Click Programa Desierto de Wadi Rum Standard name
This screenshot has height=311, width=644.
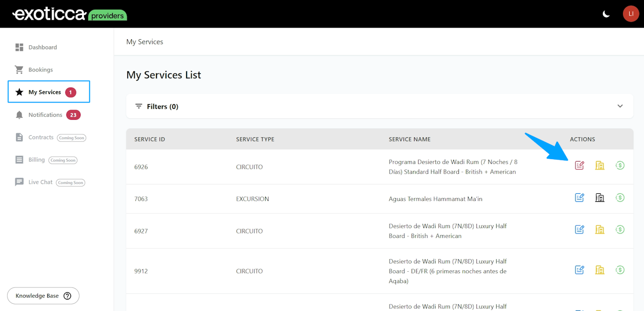click(453, 167)
